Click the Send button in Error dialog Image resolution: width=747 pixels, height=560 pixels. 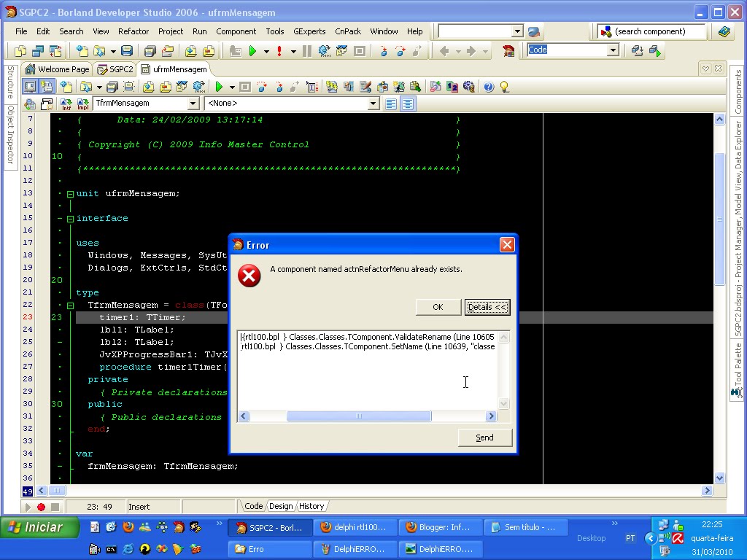click(484, 437)
